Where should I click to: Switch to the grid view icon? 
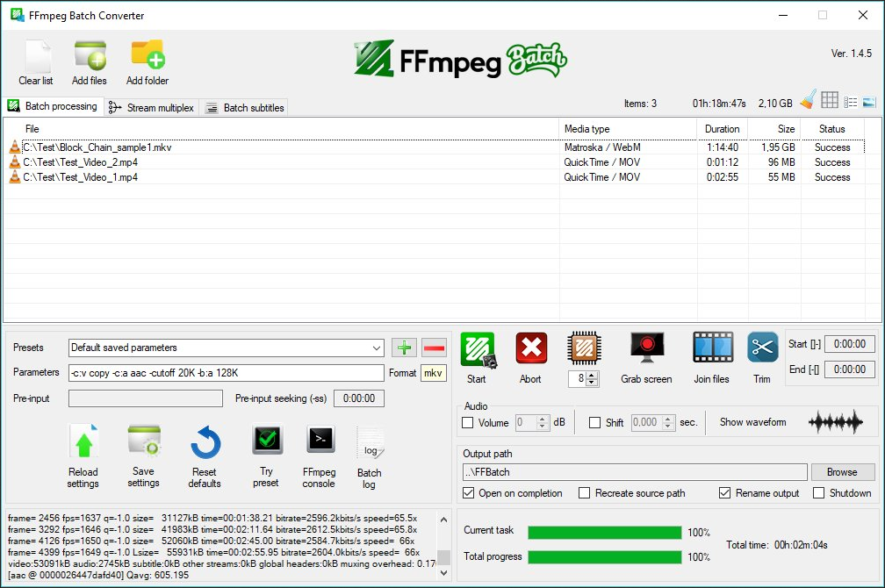(x=829, y=100)
